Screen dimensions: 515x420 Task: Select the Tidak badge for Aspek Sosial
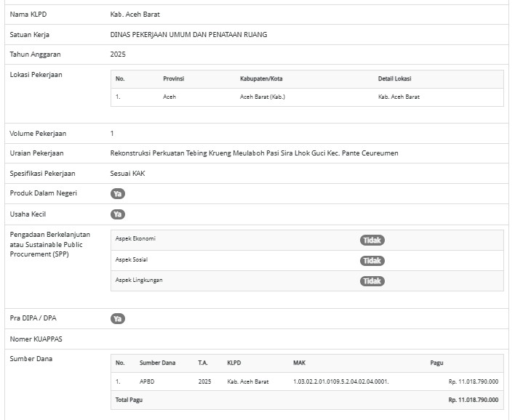[372, 260]
